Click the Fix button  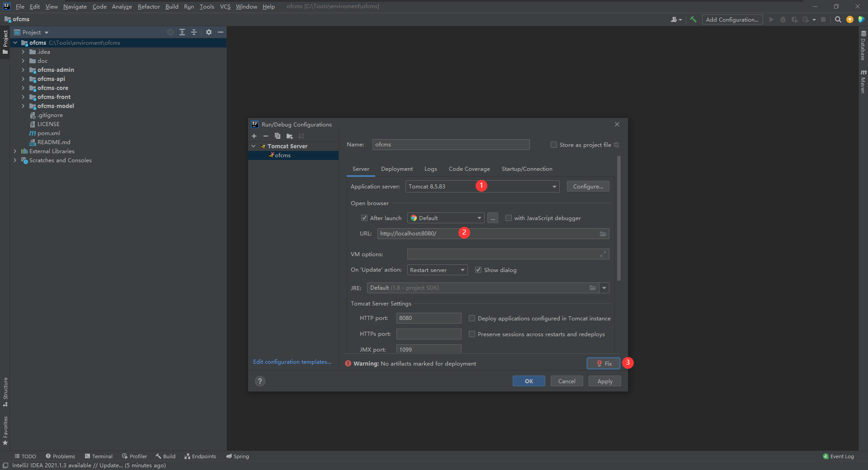604,363
